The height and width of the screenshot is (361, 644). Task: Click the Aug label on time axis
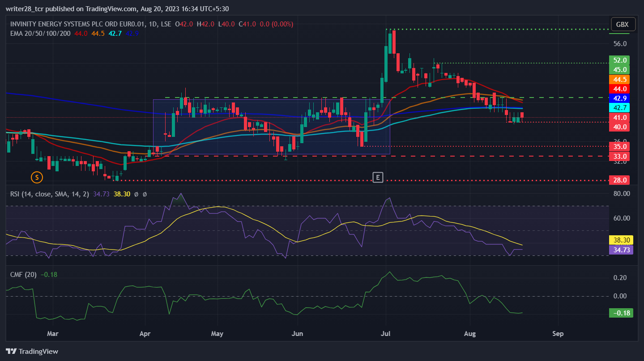(x=470, y=334)
